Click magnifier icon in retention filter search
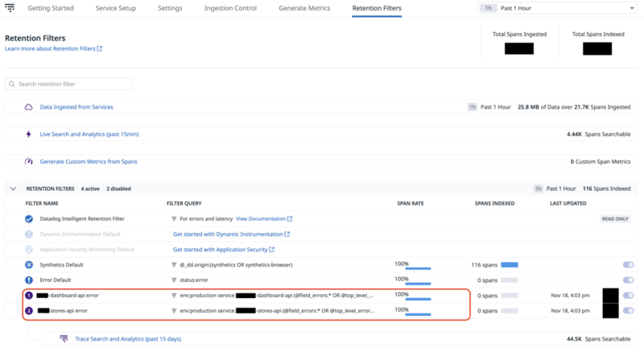644x348 pixels. pyautogui.click(x=12, y=84)
